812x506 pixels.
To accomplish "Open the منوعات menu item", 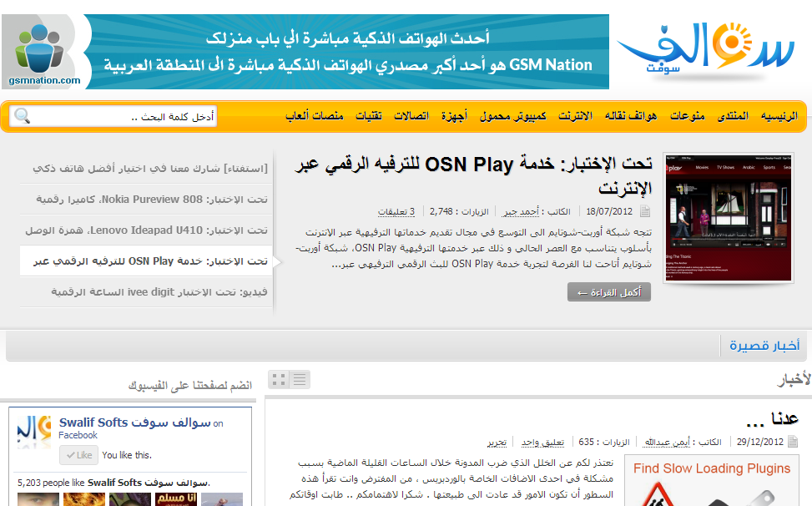I will (x=687, y=116).
